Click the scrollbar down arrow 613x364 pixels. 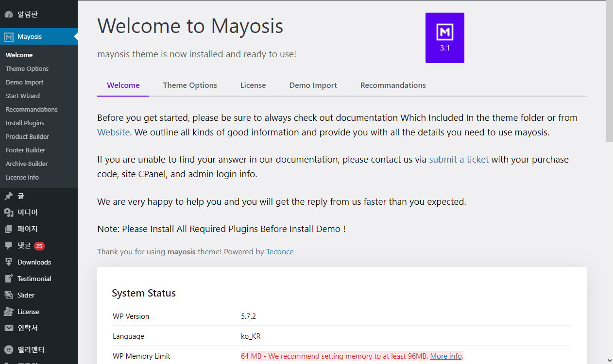tap(609, 360)
